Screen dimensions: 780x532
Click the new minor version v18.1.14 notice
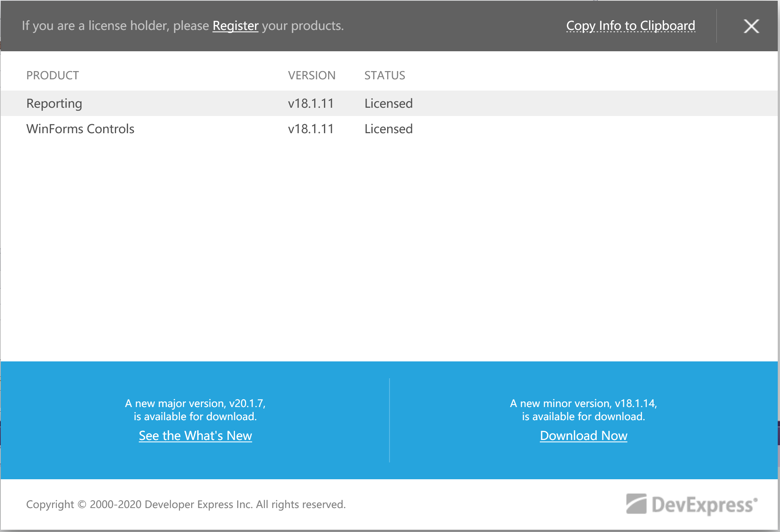click(x=584, y=410)
